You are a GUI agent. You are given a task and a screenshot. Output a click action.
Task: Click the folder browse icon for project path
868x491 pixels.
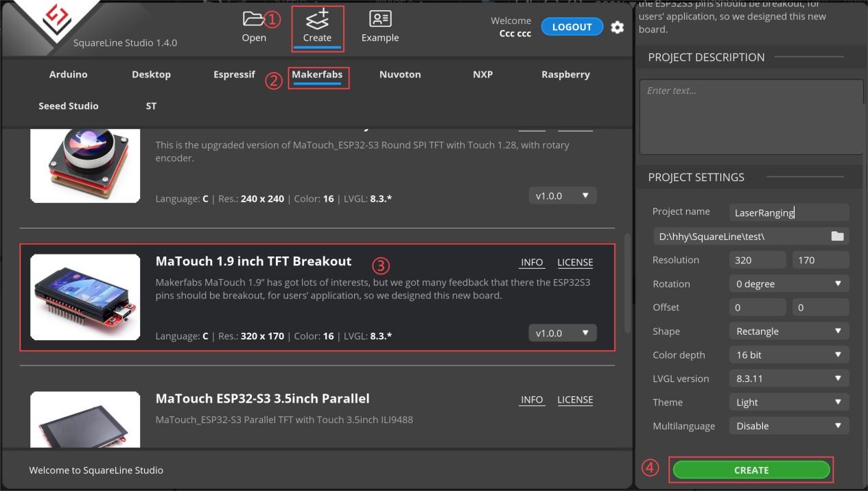(837, 236)
